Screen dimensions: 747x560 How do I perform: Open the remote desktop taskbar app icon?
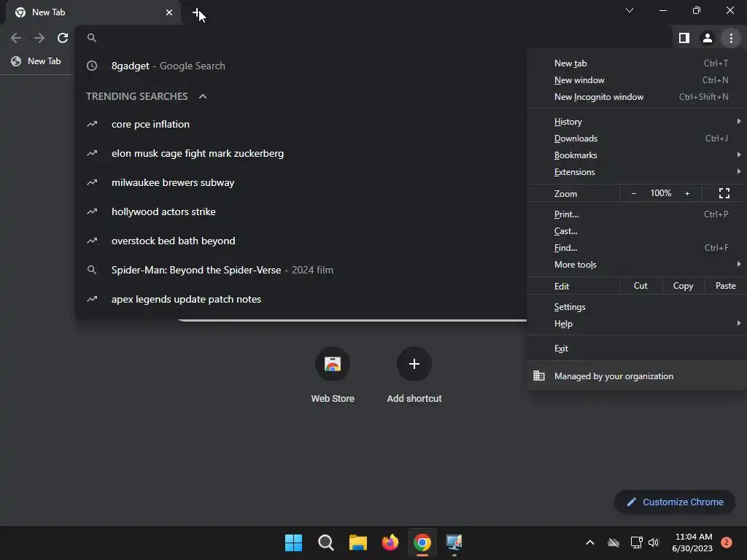coord(454,542)
